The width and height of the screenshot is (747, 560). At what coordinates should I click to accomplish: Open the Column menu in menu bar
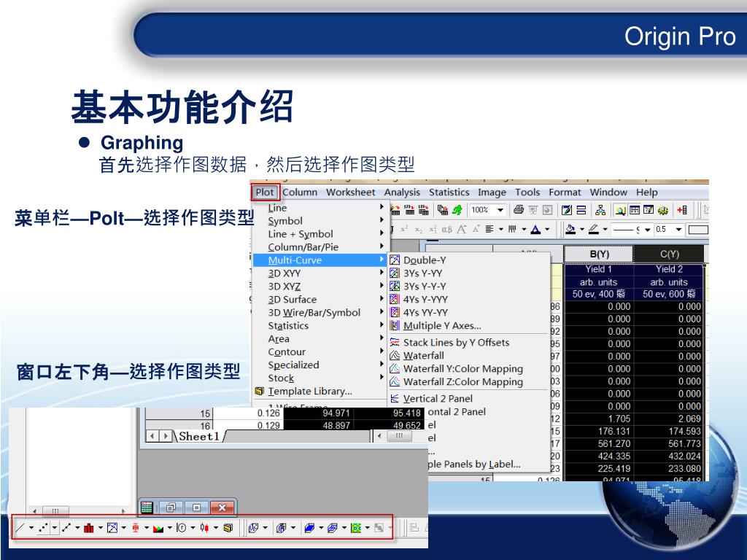[300, 192]
